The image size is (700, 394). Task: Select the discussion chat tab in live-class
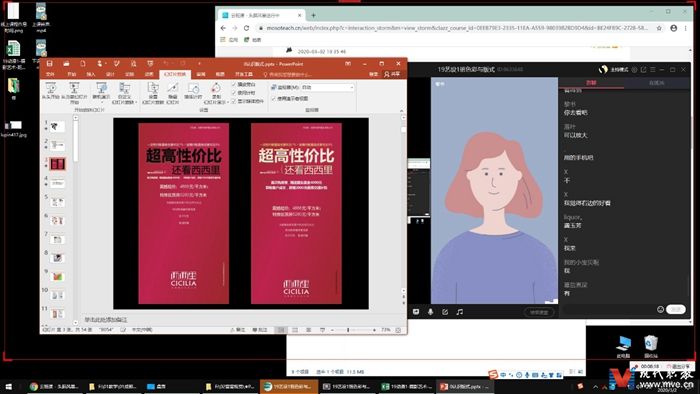pos(591,83)
